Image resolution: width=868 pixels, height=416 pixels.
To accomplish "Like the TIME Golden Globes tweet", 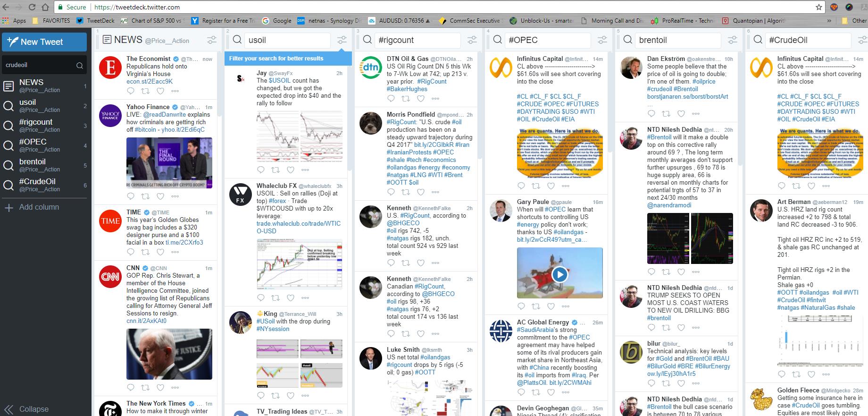I will (x=160, y=252).
